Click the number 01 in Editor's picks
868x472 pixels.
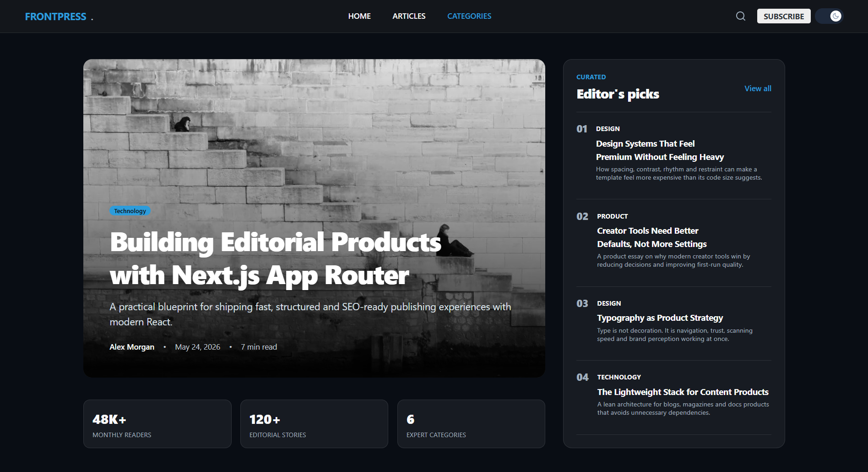click(x=582, y=129)
